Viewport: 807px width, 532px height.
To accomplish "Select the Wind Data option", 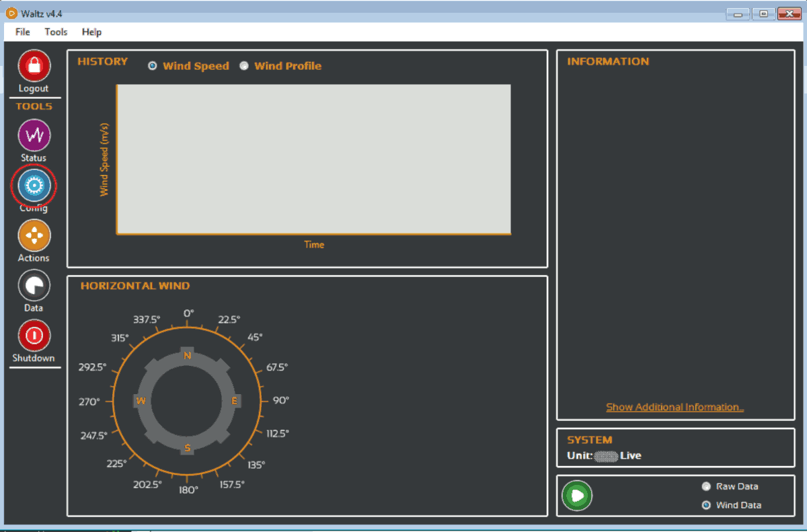I will (706, 505).
